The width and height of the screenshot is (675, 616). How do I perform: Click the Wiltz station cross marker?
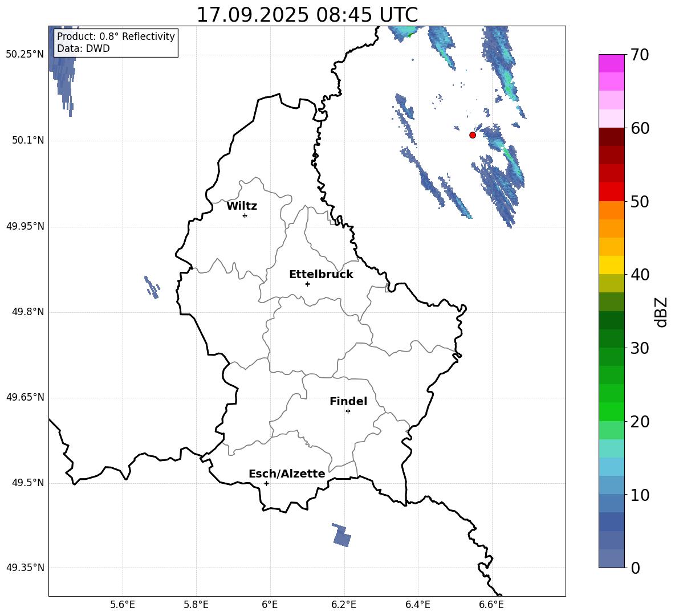pyautogui.click(x=245, y=215)
